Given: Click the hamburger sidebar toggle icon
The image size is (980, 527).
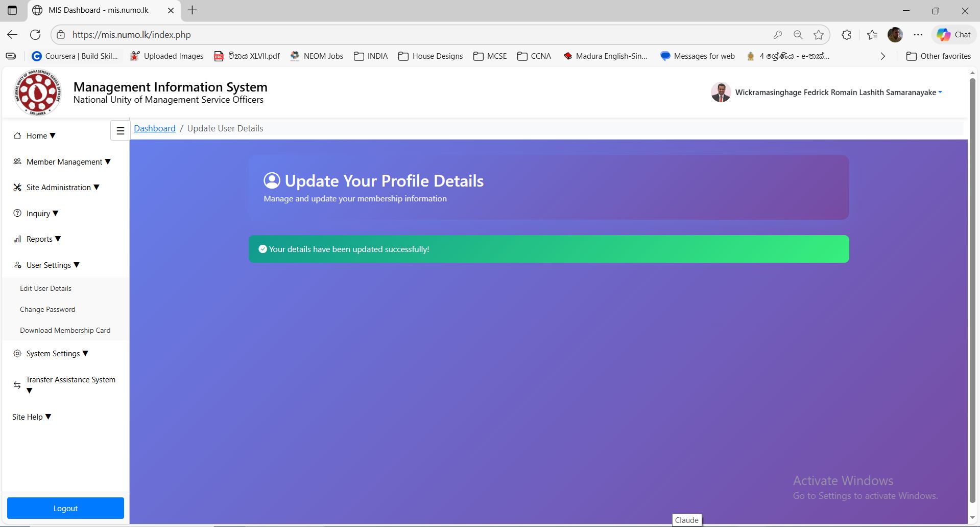Looking at the screenshot, I should 121,131.
